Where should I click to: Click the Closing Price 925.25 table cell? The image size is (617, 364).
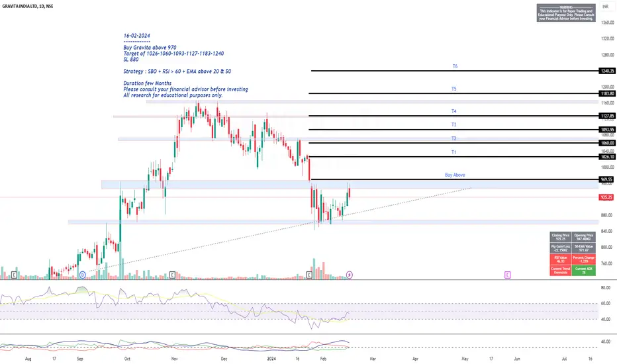pos(561,237)
